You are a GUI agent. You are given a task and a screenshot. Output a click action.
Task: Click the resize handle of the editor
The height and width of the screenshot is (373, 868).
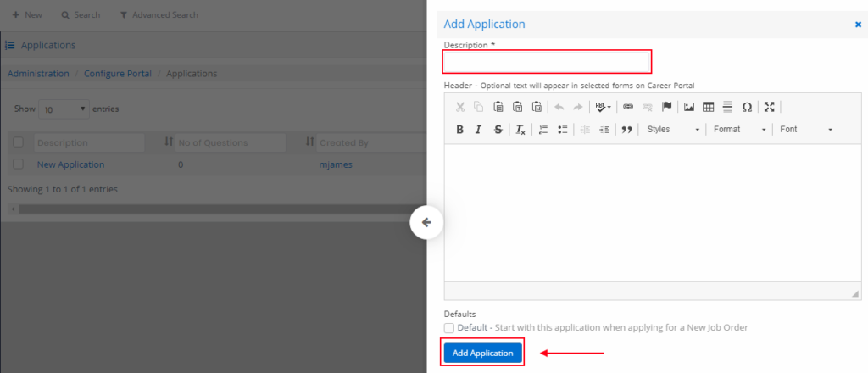coord(856,293)
